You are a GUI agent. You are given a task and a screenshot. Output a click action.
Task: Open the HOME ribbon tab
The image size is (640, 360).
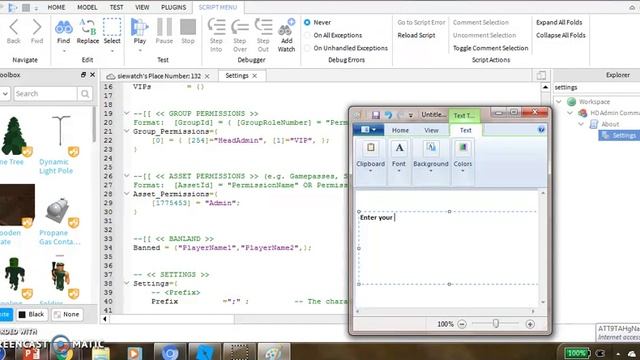coord(56,7)
